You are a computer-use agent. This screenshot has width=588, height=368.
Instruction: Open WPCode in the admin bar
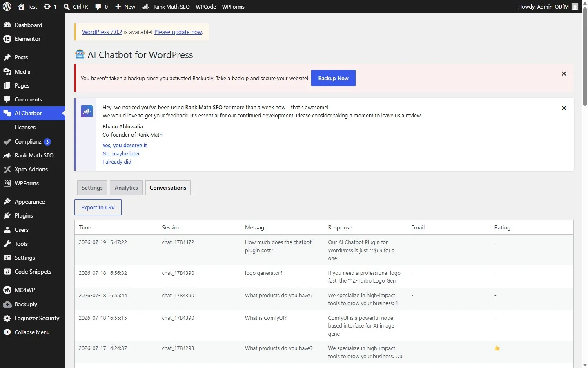coord(206,7)
